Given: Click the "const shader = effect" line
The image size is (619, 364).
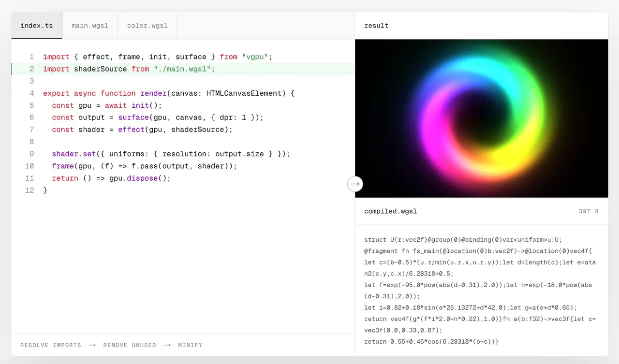Looking at the screenshot, I should 142,130.
